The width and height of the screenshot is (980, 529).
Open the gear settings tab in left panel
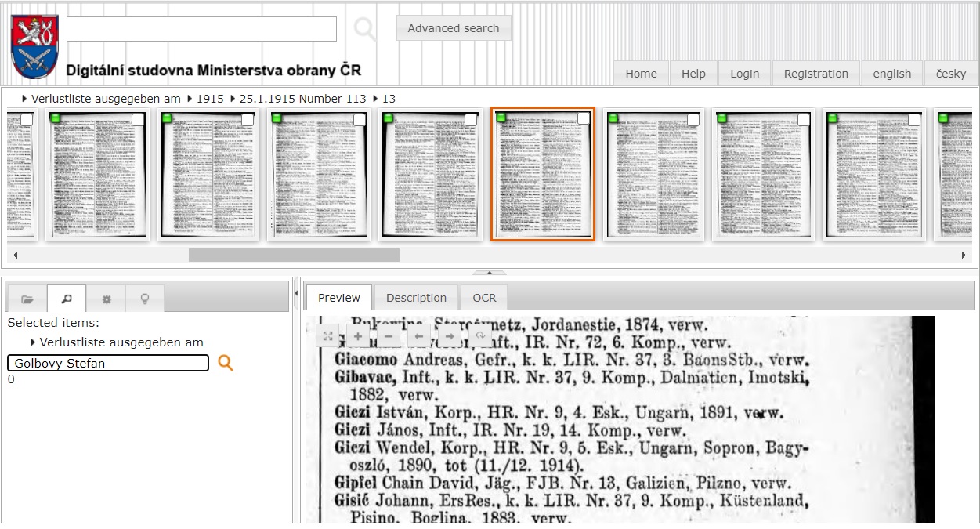[x=107, y=299]
